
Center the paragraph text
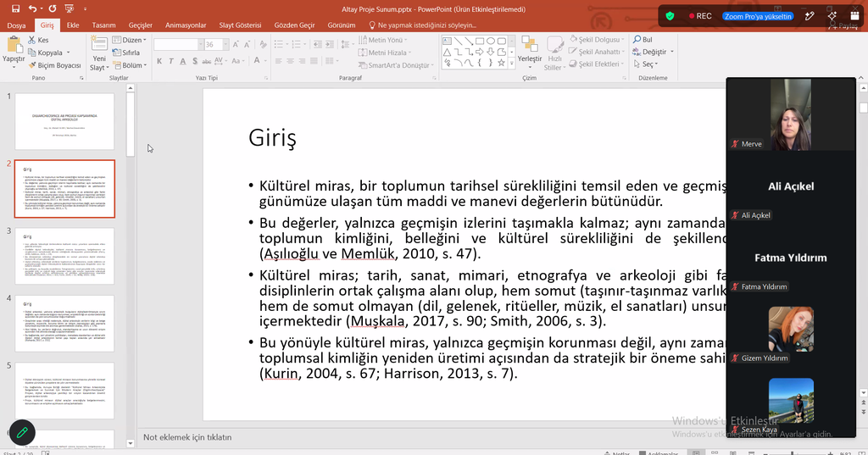tap(290, 61)
